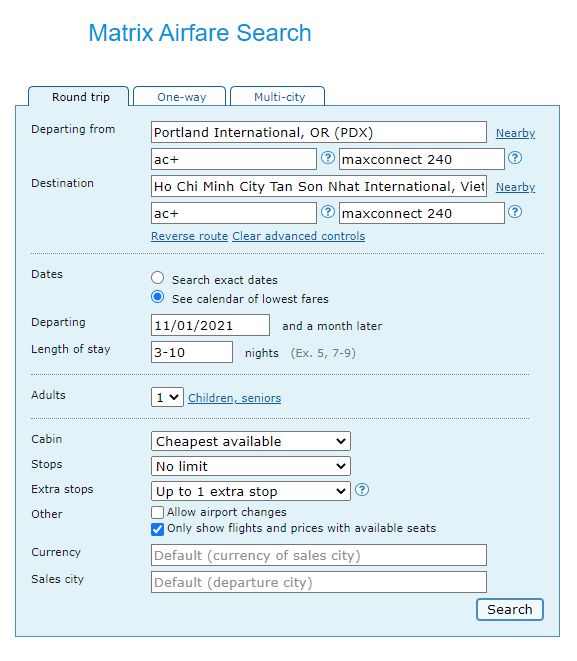Image resolution: width=577 pixels, height=661 pixels.
Task: Click the Search button
Action: coord(510,610)
